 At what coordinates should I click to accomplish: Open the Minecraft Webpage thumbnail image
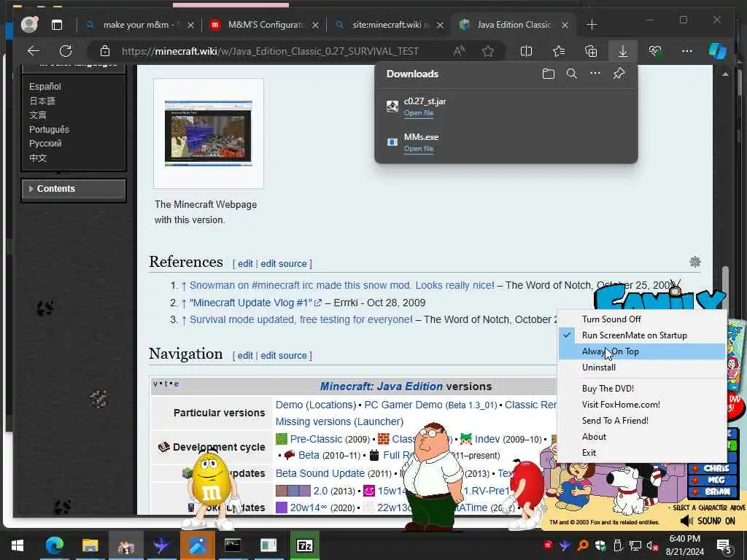pyautogui.click(x=208, y=133)
